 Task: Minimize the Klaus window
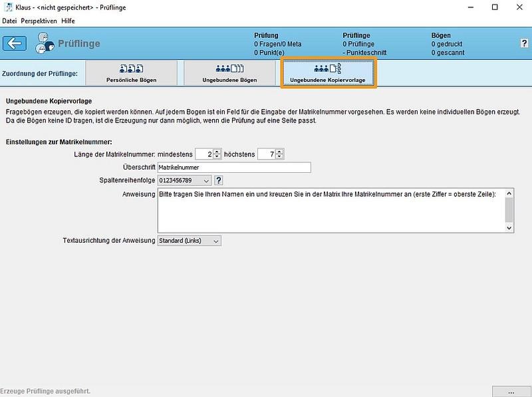click(x=471, y=7)
